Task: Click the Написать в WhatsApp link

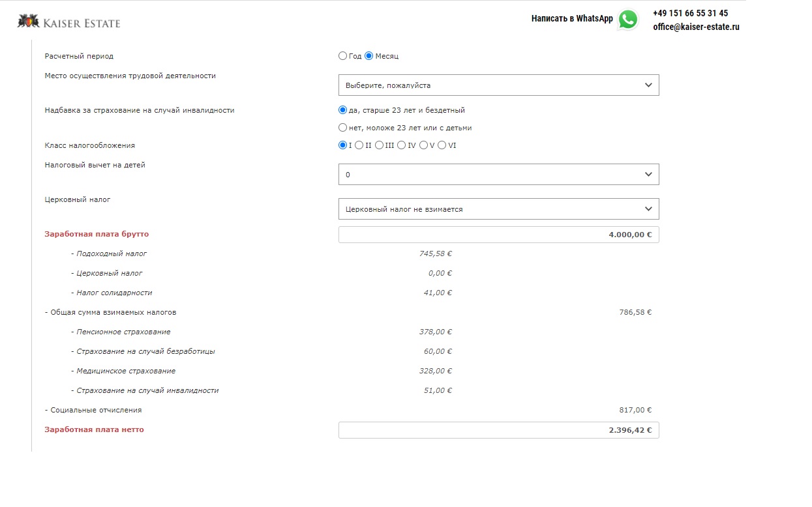Action: click(x=571, y=19)
